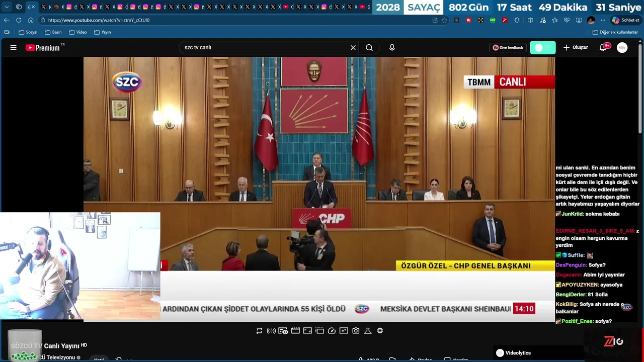Click the filmstrip icon under player

319,331
